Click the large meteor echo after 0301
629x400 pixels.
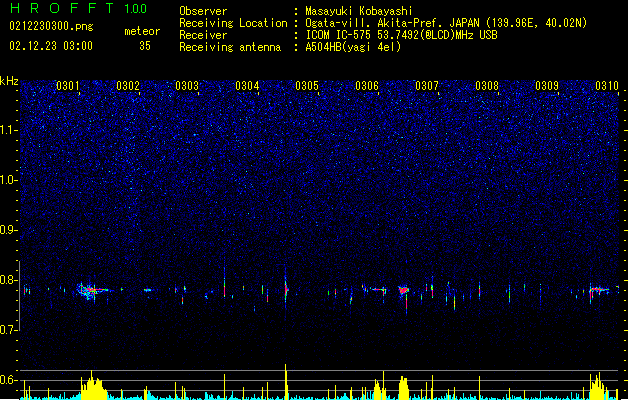pos(91,290)
